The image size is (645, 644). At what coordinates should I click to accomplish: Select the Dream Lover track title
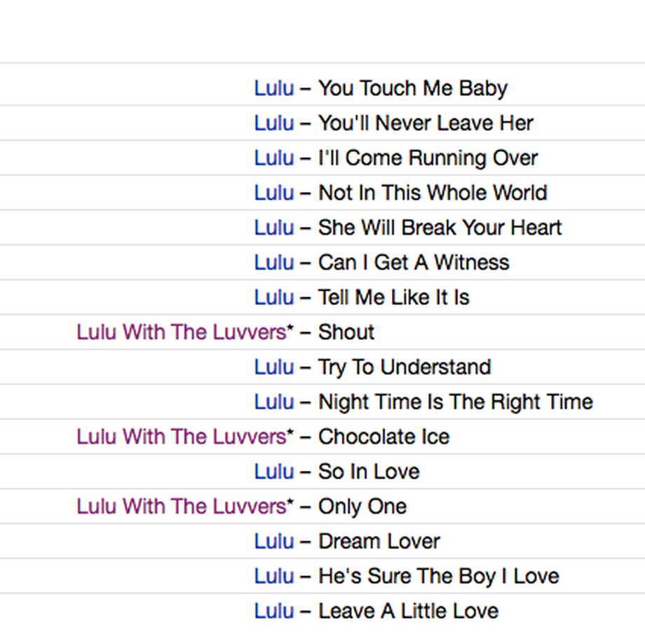(x=379, y=541)
